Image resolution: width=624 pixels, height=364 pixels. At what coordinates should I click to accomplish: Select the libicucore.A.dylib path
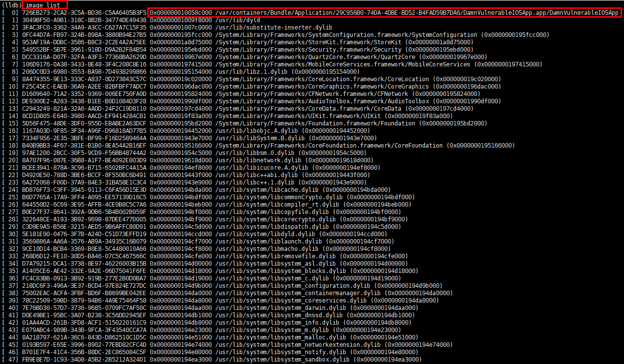(x=261, y=167)
